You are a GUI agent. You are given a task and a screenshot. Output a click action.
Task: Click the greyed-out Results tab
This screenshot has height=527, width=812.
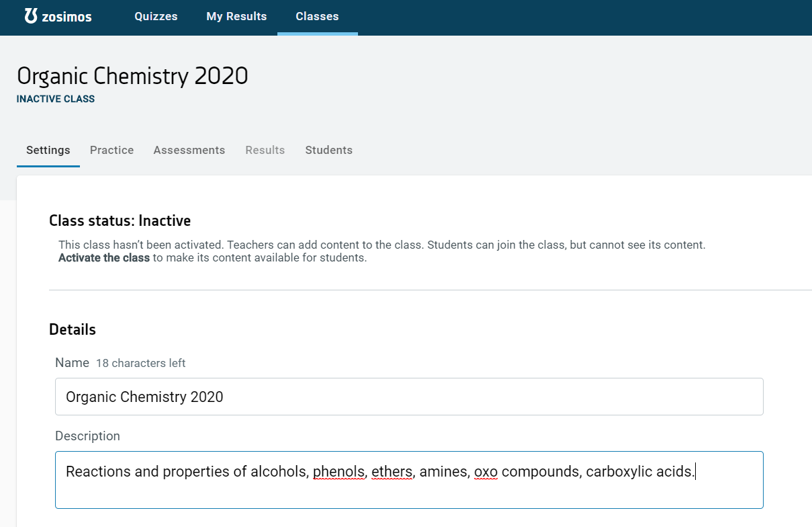[x=265, y=150]
